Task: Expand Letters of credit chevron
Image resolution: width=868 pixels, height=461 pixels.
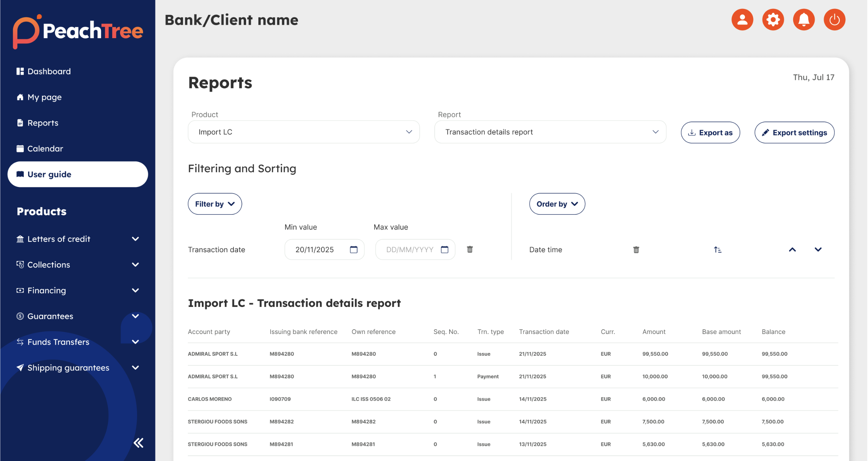Action: tap(136, 239)
